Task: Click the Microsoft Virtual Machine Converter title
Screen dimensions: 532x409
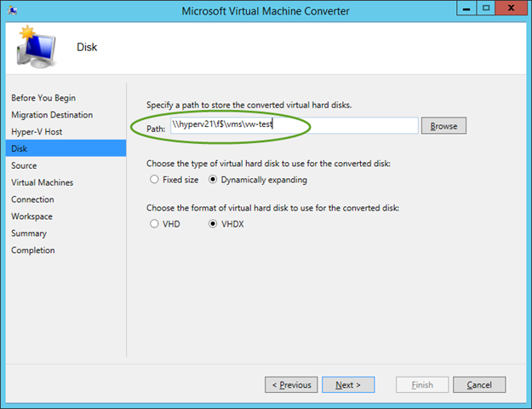Action: 266,11
